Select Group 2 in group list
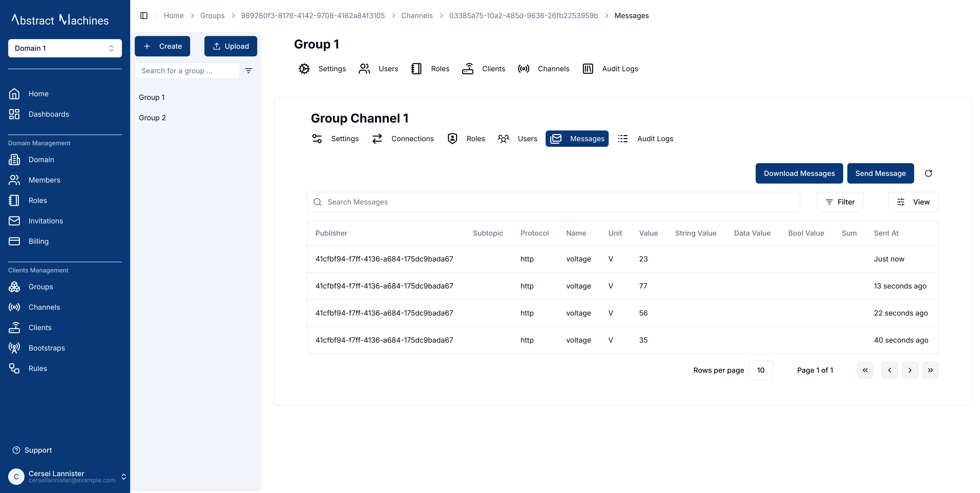 [x=152, y=118]
